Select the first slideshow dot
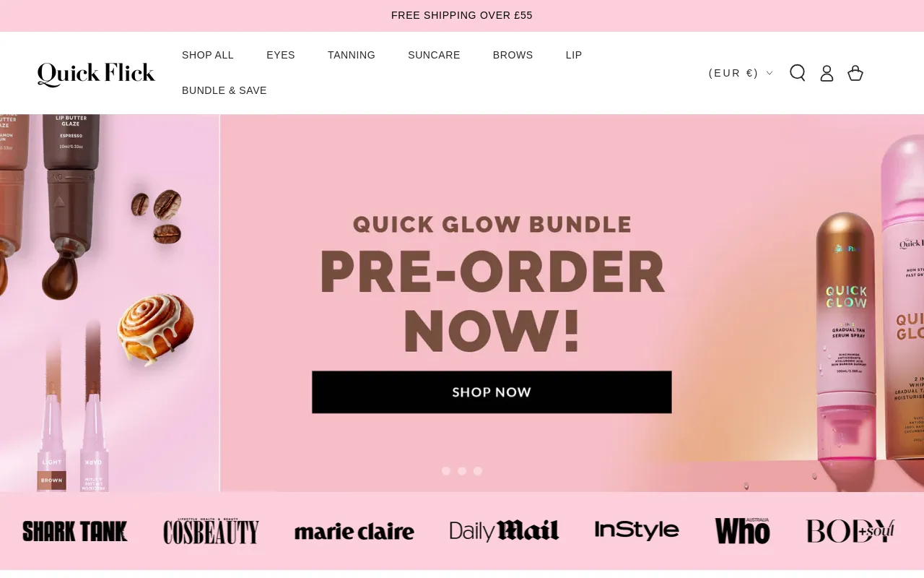924x578 pixels. pyautogui.click(x=446, y=471)
